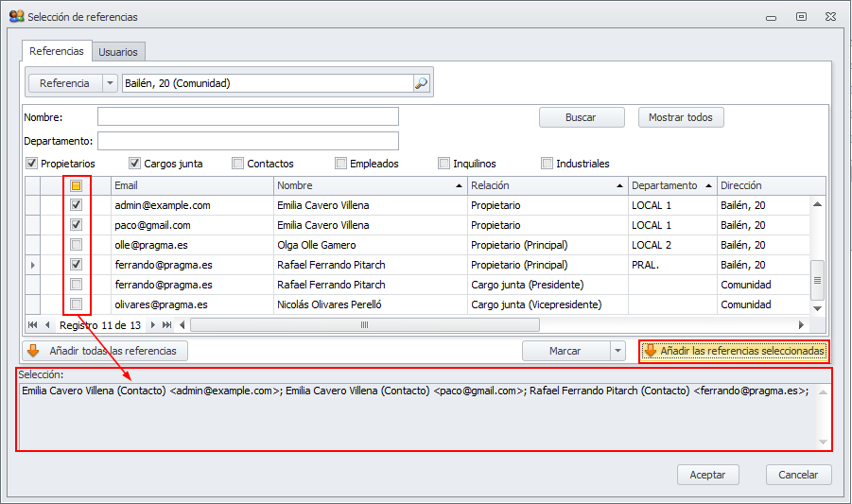The width and height of the screenshot is (852, 504).
Task: Jump to last record in navigator
Action: point(167,324)
